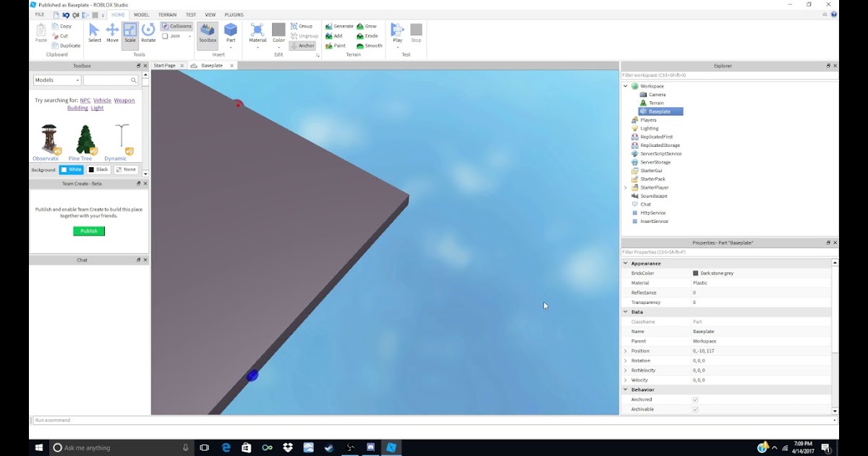Set toolbox background to Black
This screenshot has width=868, height=456.
pos(98,169)
